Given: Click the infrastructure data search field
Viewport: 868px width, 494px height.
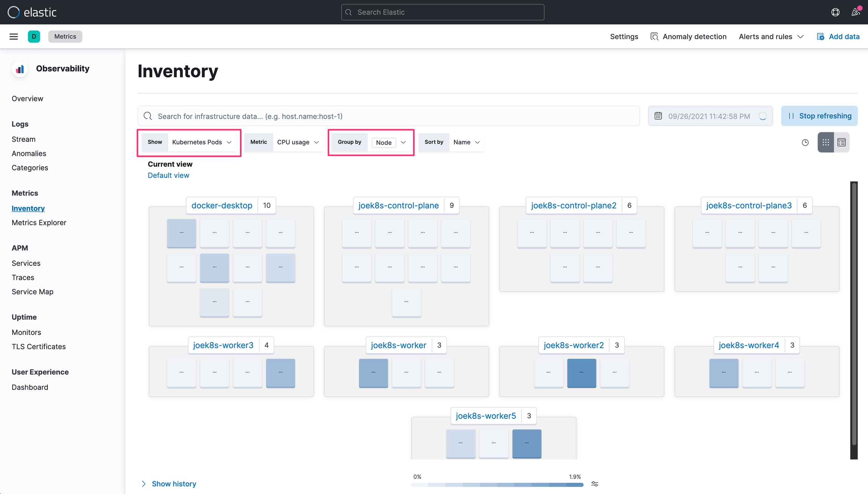Looking at the screenshot, I should coord(388,116).
